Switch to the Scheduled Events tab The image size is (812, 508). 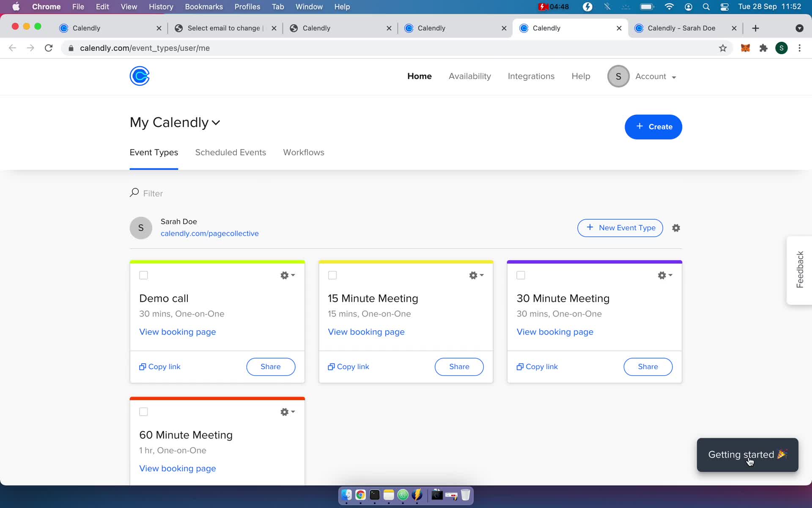[x=230, y=152]
